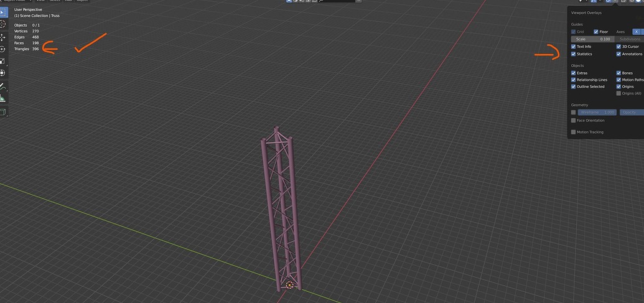This screenshot has height=303, width=644.
Task: Choose the Move tool
Action: 3,37
